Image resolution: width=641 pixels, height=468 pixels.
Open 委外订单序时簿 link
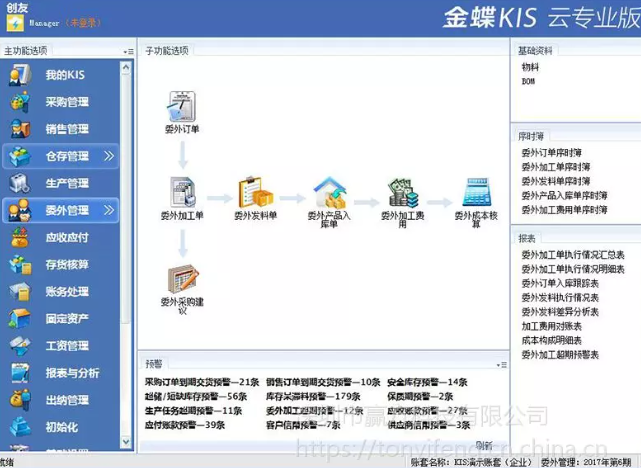(x=551, y=153)
